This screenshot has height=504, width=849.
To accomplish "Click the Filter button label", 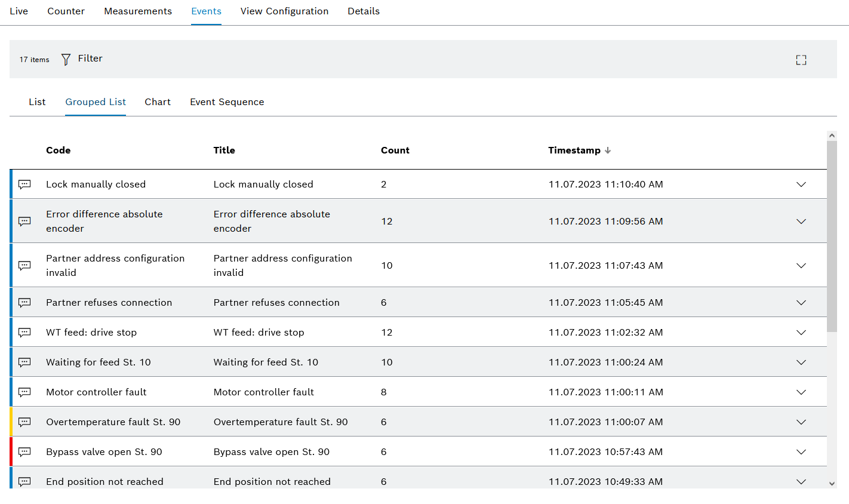I will tap(90, 59).
